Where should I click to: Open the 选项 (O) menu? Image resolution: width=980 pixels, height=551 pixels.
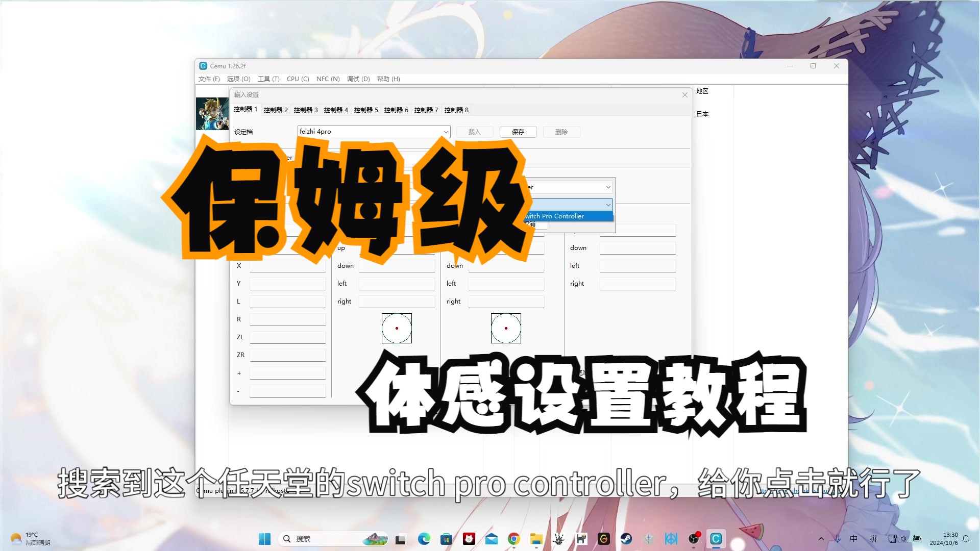238,79
